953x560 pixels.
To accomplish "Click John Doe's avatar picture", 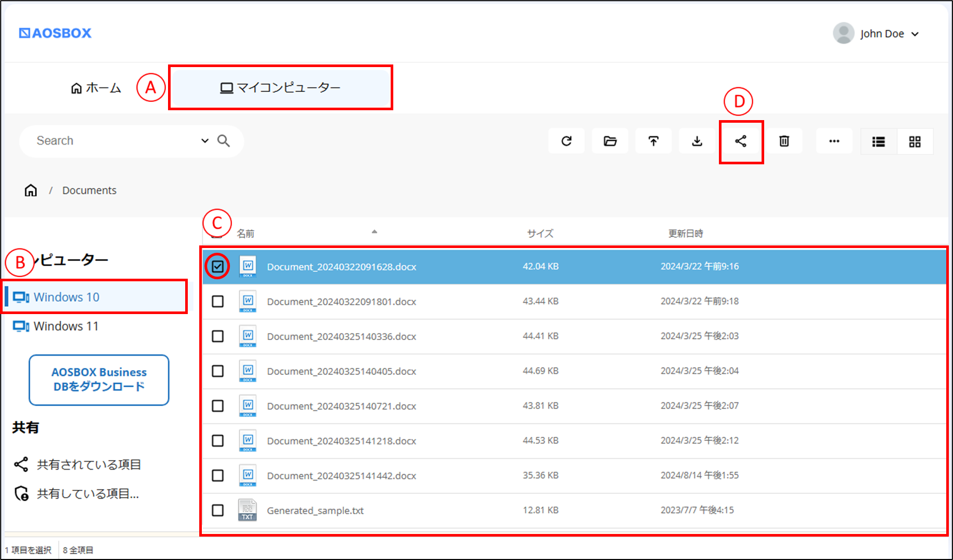I will pos(843,33).
